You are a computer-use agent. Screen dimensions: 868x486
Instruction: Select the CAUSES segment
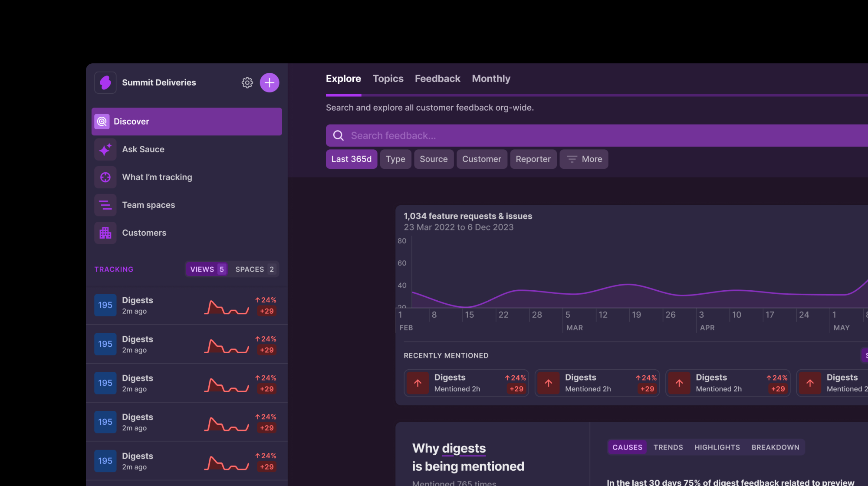[x=627, y=447]
